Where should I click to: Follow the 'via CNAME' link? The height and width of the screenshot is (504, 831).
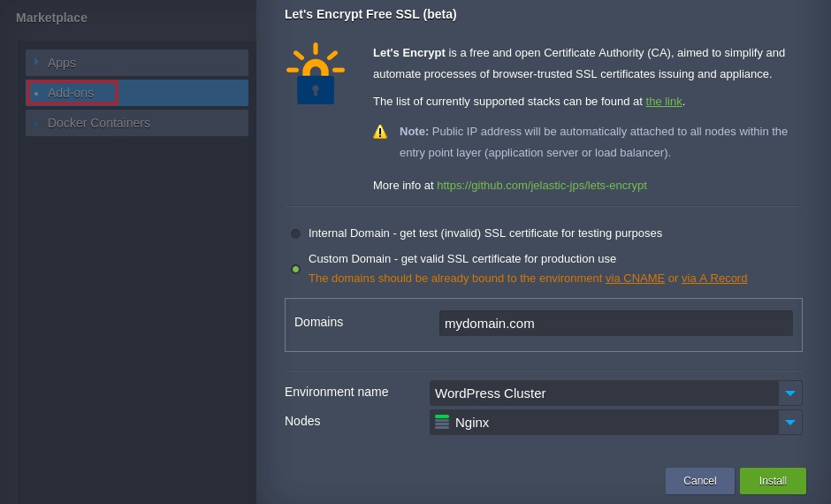[x=635, y=279]
